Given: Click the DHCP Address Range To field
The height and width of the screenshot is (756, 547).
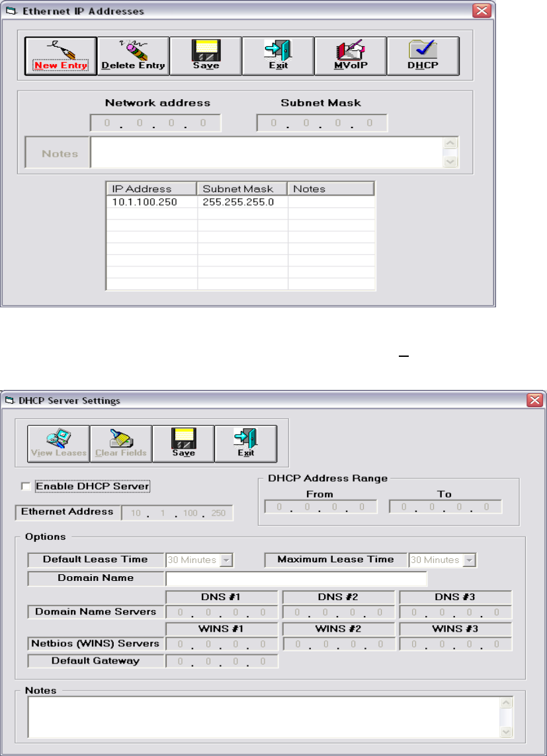Looking at the screenshot, I should 446,508.
